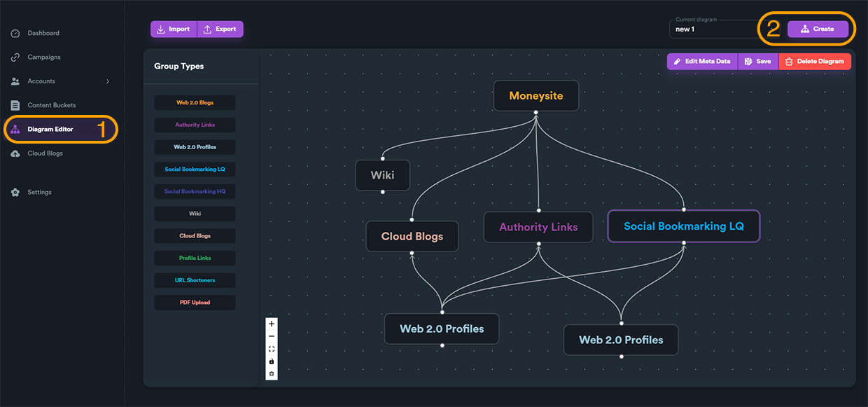
Task: Click the Dashboard gauge icon
Action: [x=15, y=33]
